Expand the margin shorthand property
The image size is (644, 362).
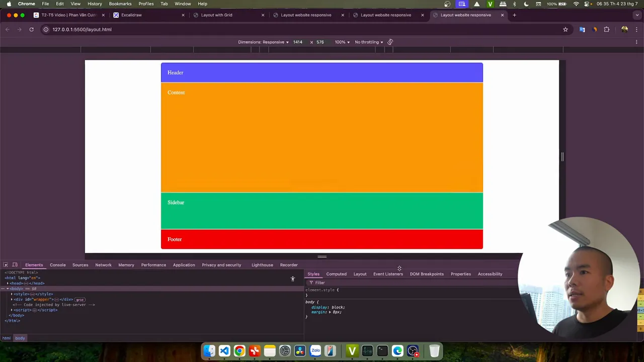330,312
